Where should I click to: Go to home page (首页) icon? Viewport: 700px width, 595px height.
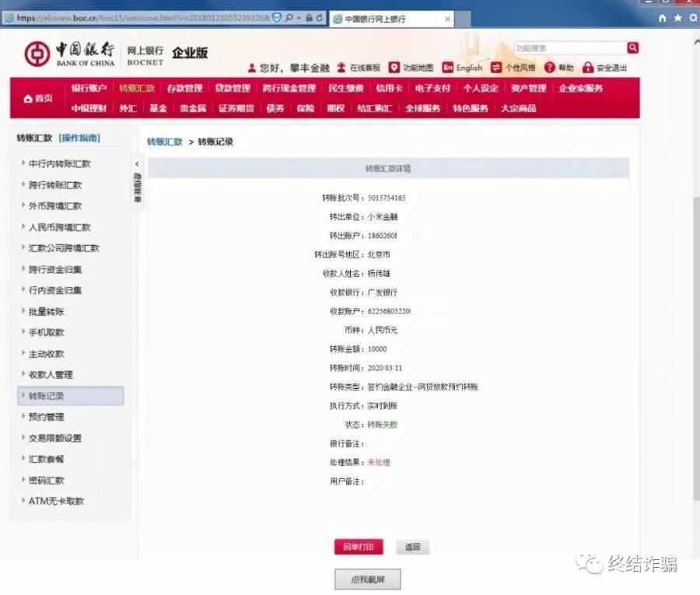tap(28, 99)
